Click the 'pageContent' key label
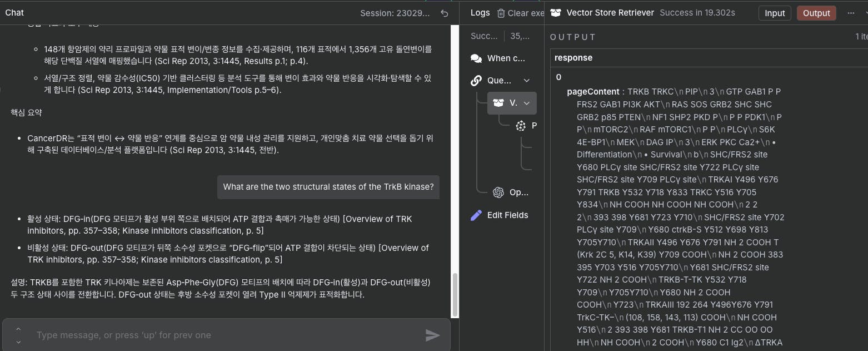 coord(593,92)
